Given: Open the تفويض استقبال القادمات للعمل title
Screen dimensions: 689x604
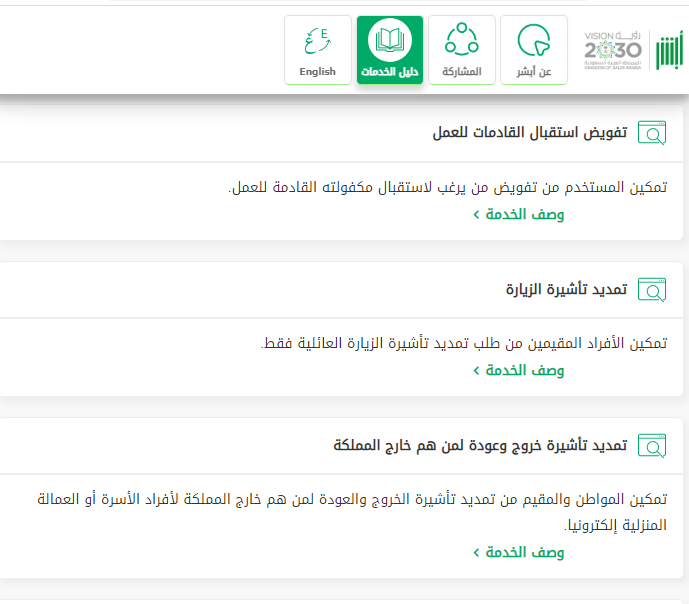Looking at the screenshot, I should pyautogui.click(x=530, y=133).
